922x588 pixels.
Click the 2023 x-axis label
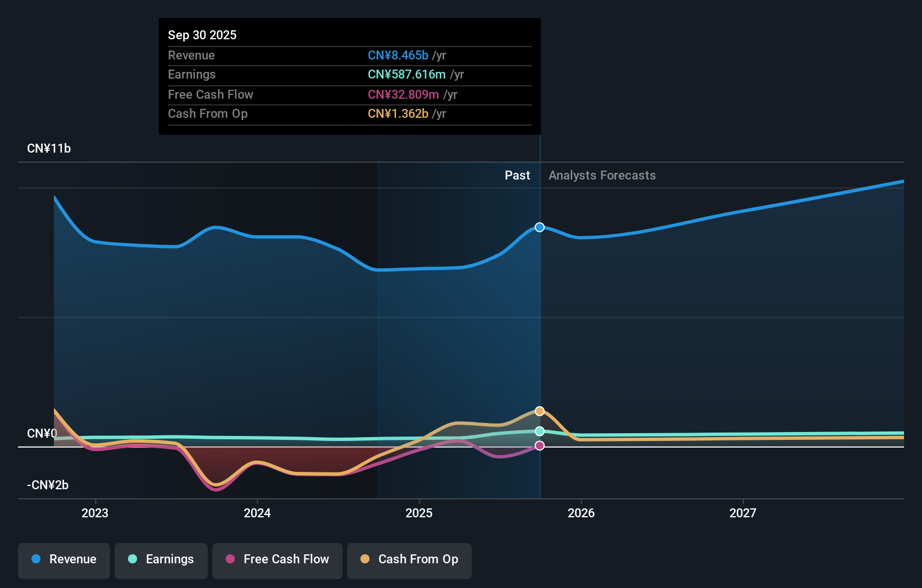pos(95,513)
